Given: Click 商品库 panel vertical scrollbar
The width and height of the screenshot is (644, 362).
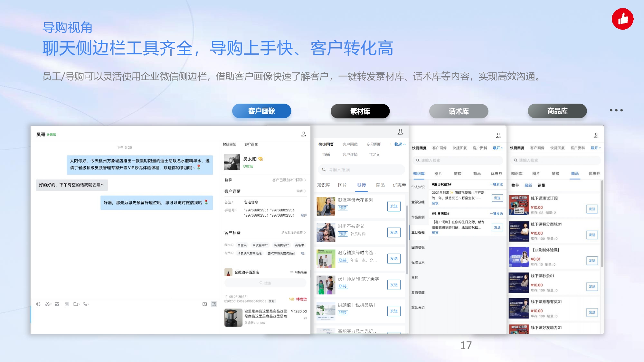Looking at the screenshot, I should [x=602, y=223].
